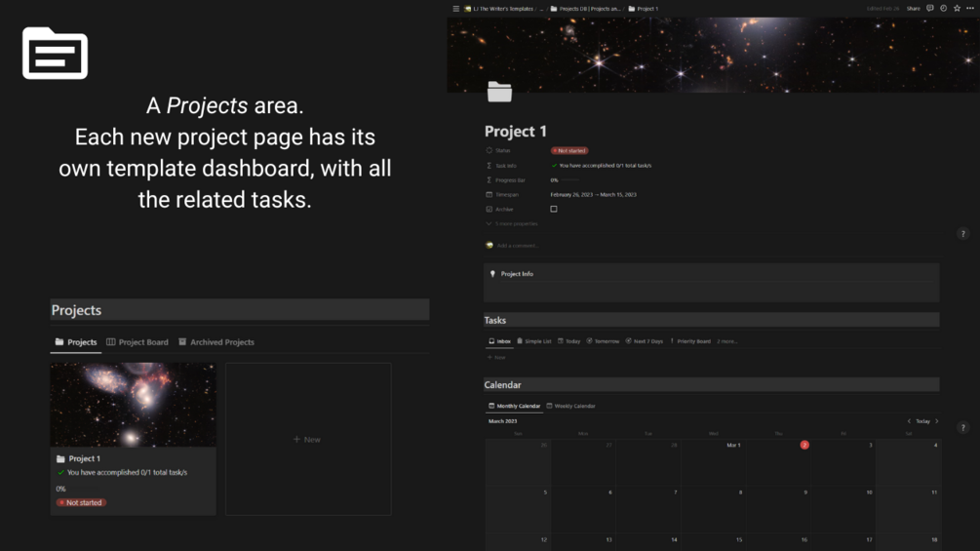Favorite the page with star icon
The width and height of the screenshot is (980, 551).
click(957, 9)
